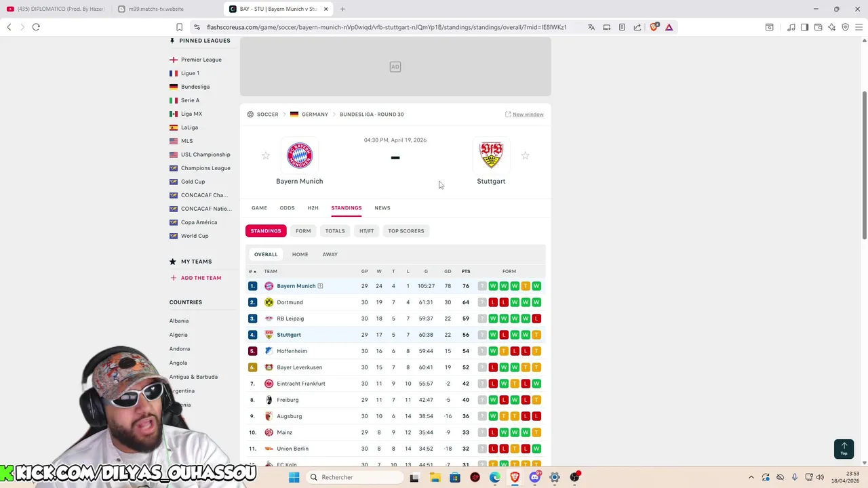Open RB Leipzig team in standings
868x488 pixels.
point(290,319)
